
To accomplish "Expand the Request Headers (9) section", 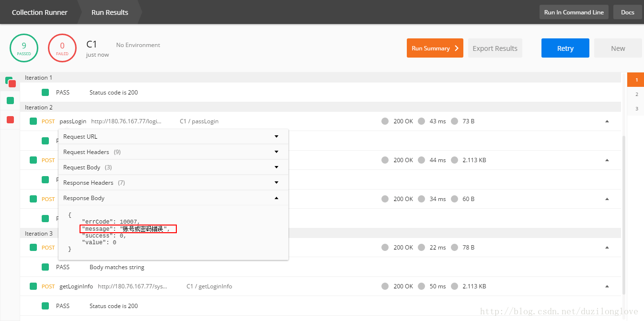I will [173, 152].
